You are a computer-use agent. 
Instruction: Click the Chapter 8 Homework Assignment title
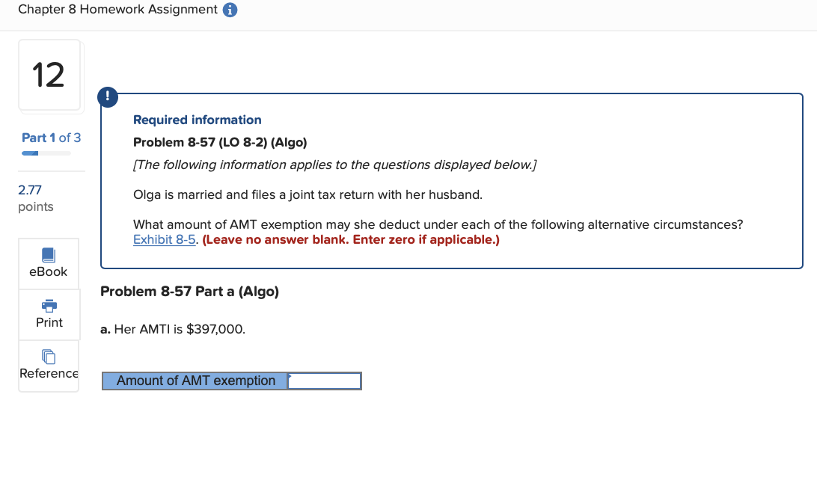[117, 10]
